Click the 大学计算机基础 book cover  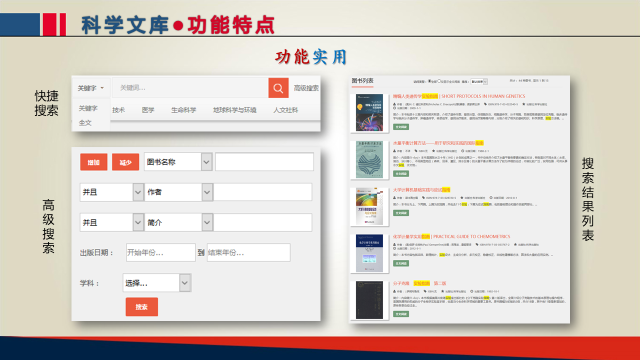click(x=369, y=206)
